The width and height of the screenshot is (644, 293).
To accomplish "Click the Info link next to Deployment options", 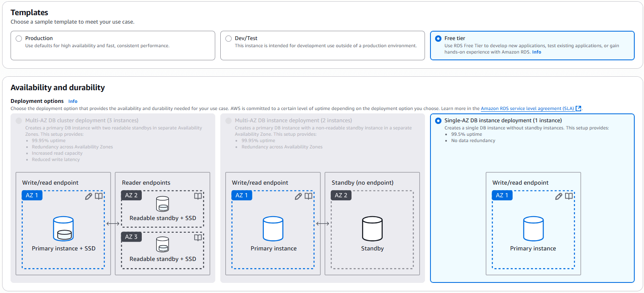I will point(73,101).
